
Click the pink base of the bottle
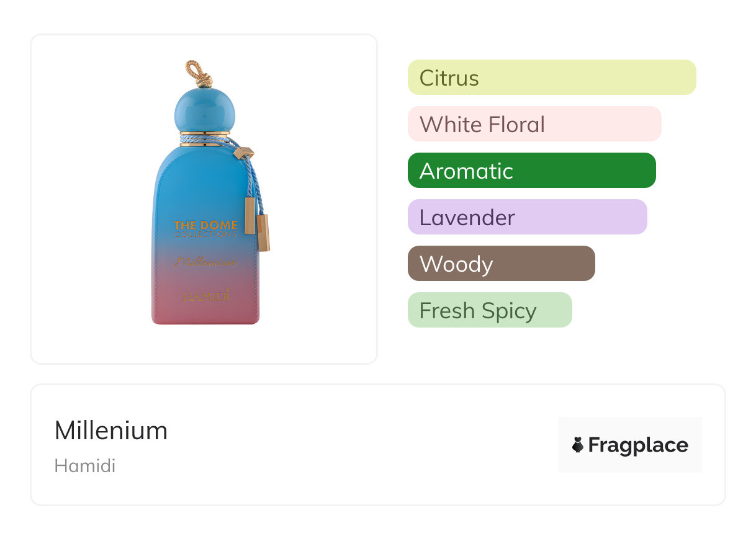click(205, 314)
